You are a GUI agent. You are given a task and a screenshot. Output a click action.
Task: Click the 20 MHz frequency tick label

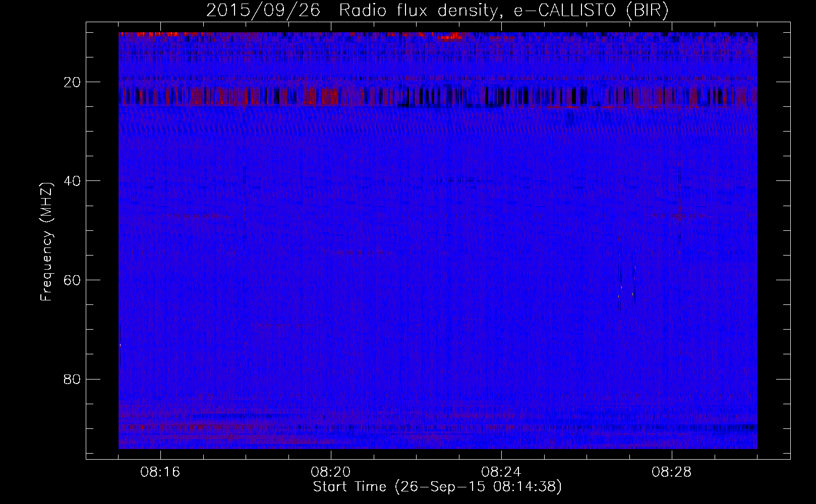pos(73,82)
